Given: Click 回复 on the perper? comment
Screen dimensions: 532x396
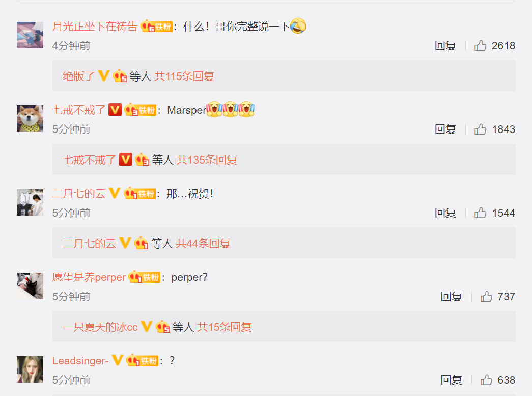Looking at the screenshot, I should [451, 296].
